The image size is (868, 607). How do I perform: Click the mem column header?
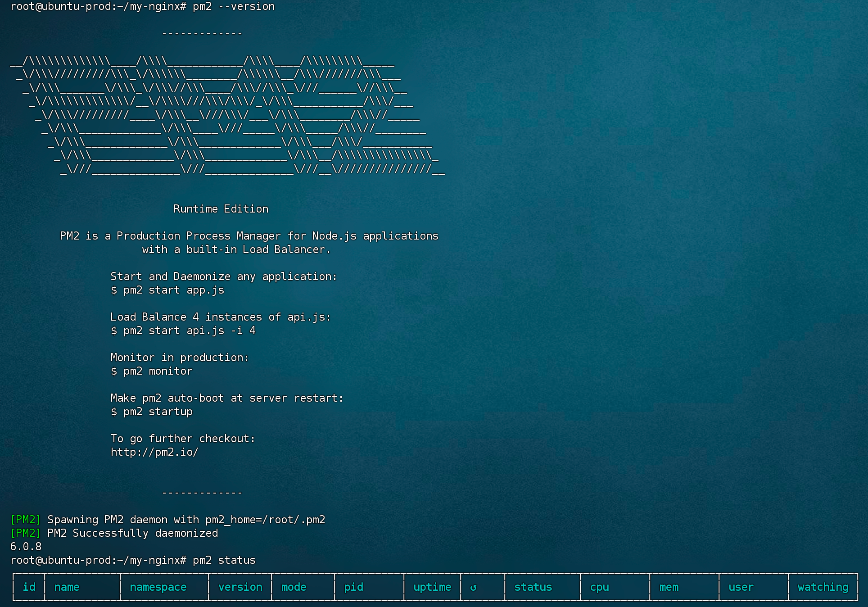[x=669, y=587]
